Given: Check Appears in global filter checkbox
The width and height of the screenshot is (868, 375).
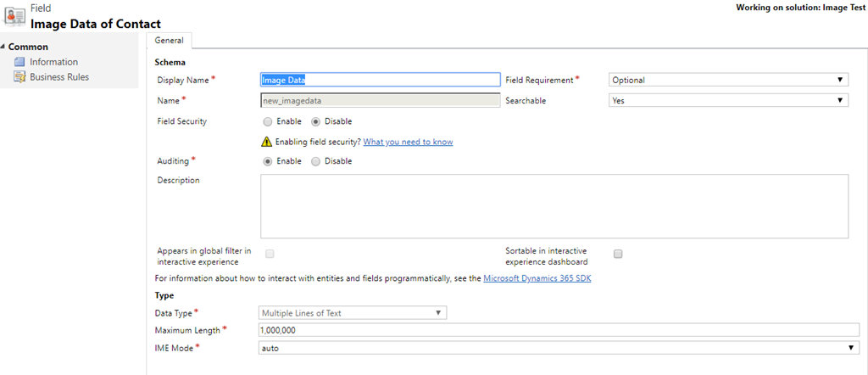Looking at the screenshot, I should (270, 254).
